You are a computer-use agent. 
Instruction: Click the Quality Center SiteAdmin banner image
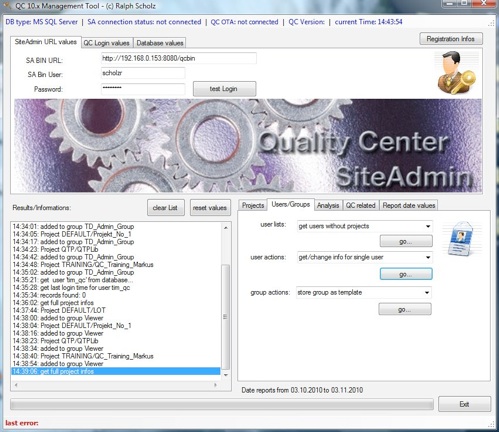(x=248, y=146)
